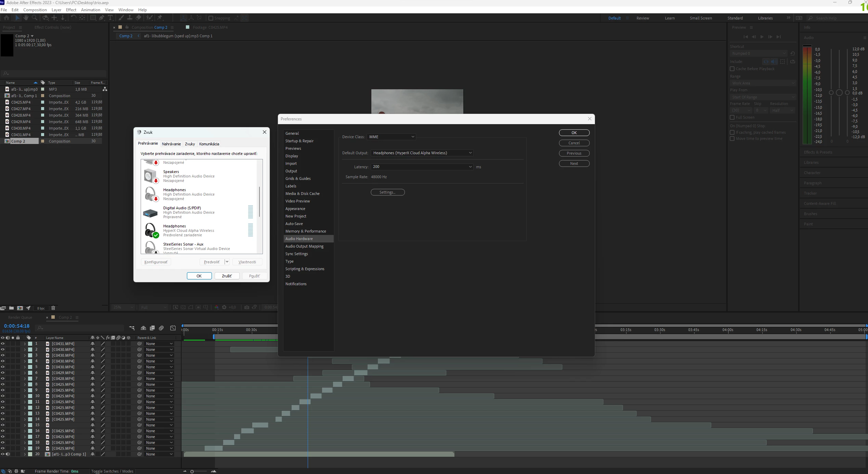Screen dimensions: 868x474
Task: Click the Settings... button in Preferences
Action: tap(387, 192)
